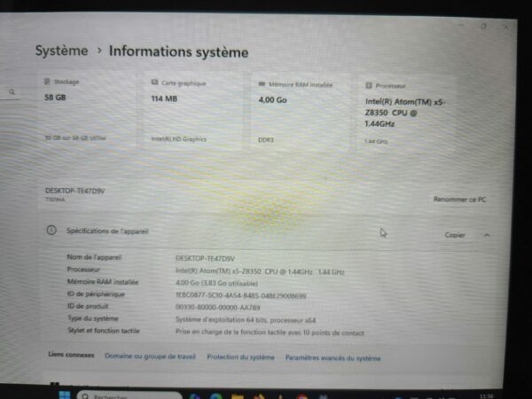Screen dimensions: 532x399
Task: Select the ID de périphérique value
Action: pos(240,295)
